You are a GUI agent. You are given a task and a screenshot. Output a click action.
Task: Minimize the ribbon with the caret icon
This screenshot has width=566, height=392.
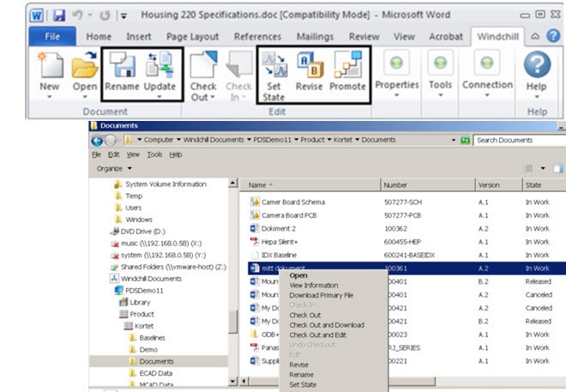click(x=536, y=36)
